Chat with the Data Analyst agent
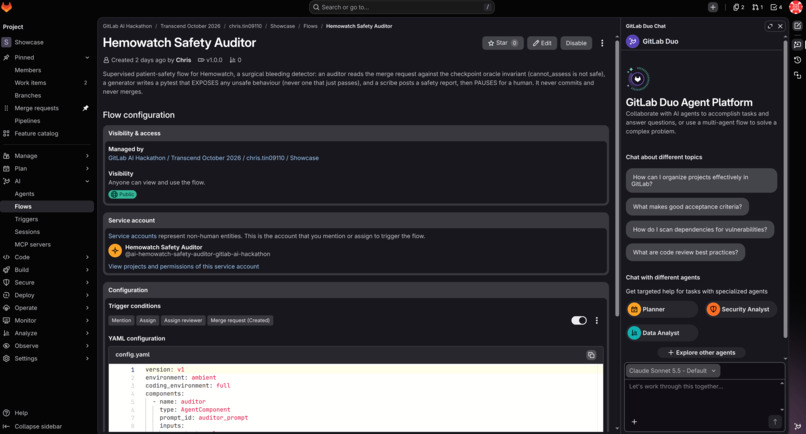Screen dimensions: 806x434 662,333
